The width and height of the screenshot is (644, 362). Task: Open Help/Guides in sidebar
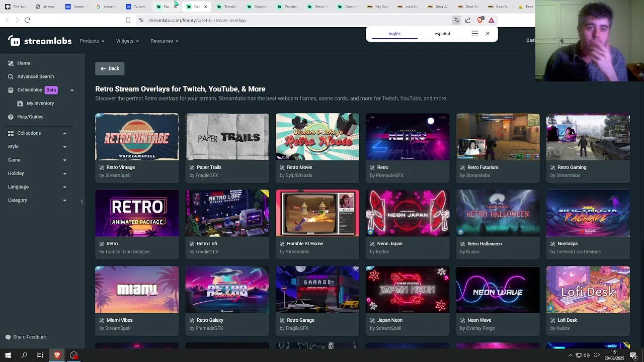[30, 117]
